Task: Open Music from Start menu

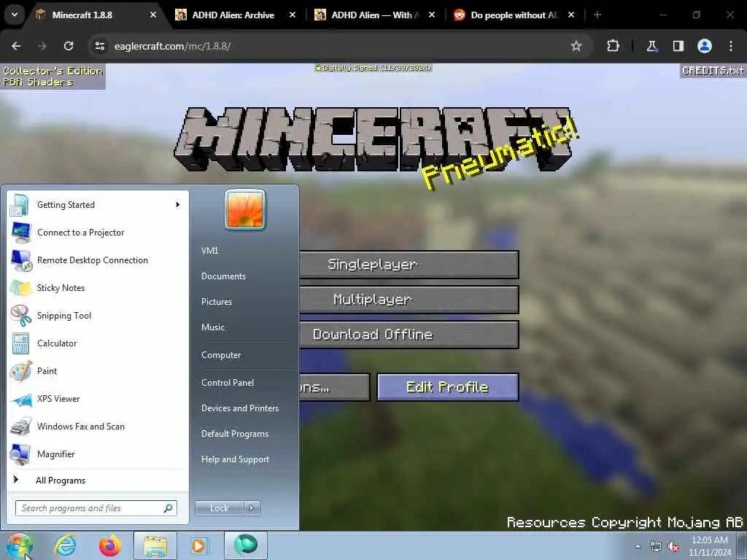Action: (213, 327)
